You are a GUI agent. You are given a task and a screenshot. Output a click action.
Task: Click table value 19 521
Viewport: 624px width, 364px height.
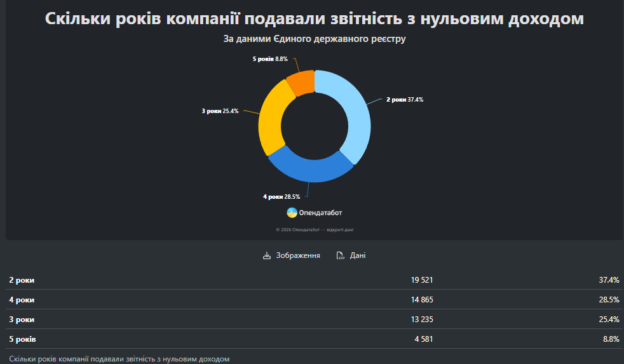(x=422, y=280)
